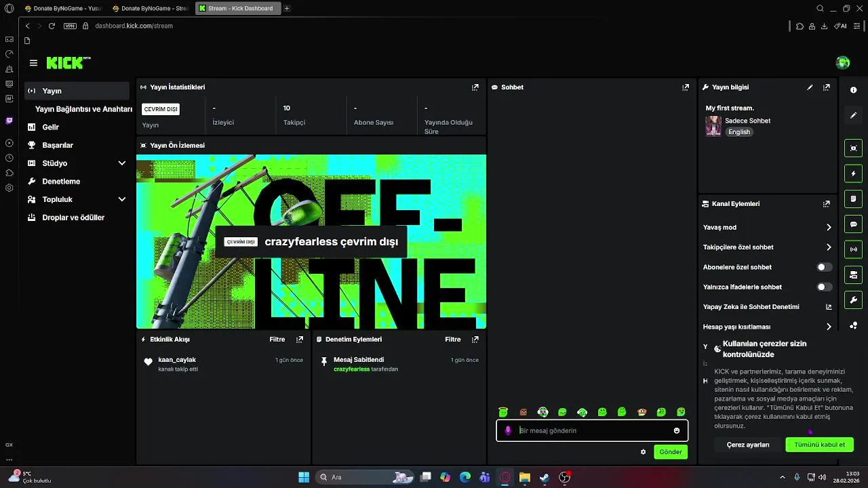868x488 pixels.
Task: Pop out the Etkinlik Akışı panel
Action: 299,340
